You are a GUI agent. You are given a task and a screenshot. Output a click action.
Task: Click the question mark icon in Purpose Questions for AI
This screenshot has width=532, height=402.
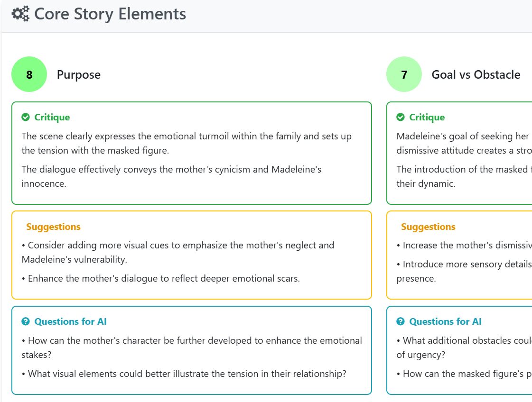pyautogui.click(x=26, y=322)
